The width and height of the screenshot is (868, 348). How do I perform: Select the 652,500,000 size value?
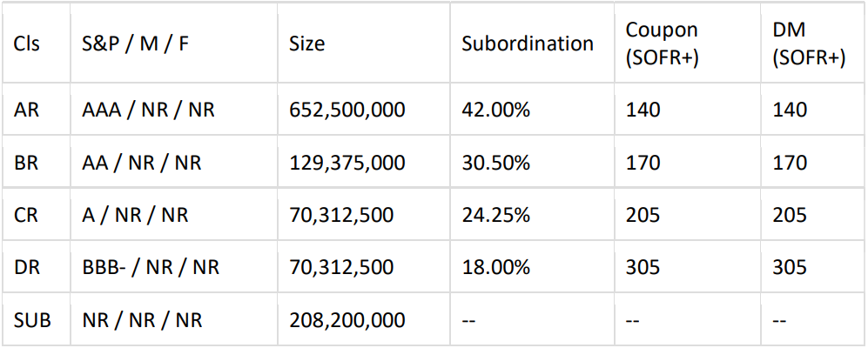347,110
